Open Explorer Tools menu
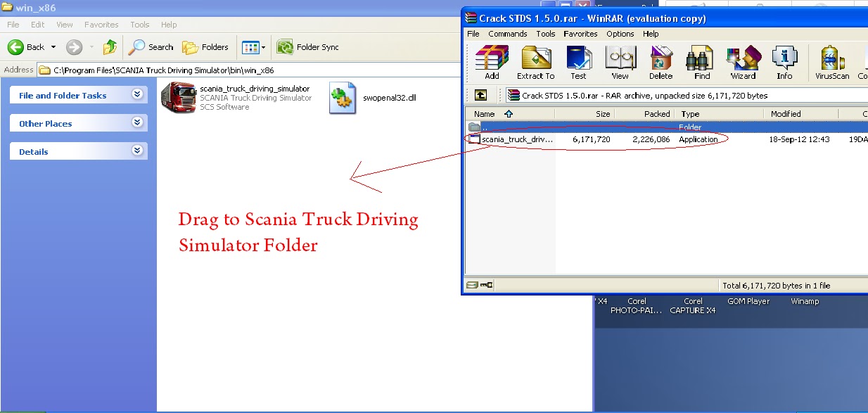868x413 pixels. pos(140,24)
